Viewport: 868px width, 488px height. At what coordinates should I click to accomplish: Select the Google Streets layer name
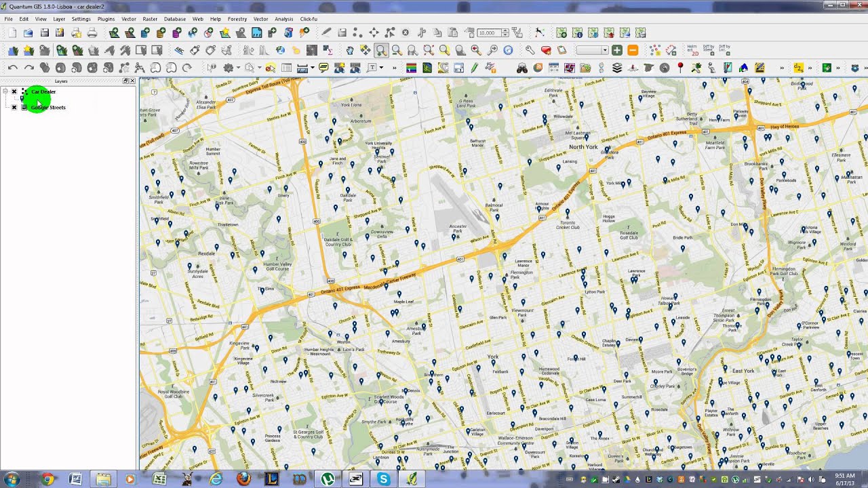coord(48,107)
